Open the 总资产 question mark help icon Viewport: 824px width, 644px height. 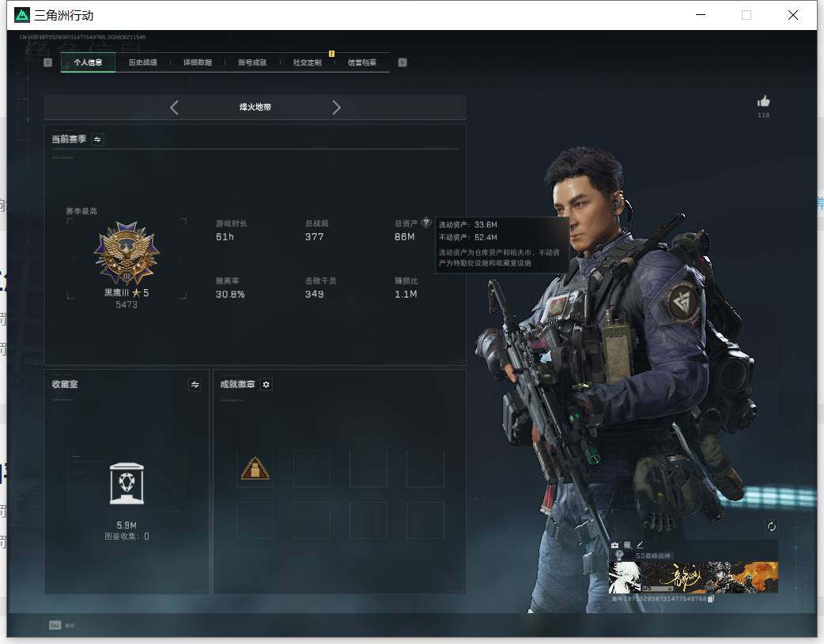tap(426, 223)
